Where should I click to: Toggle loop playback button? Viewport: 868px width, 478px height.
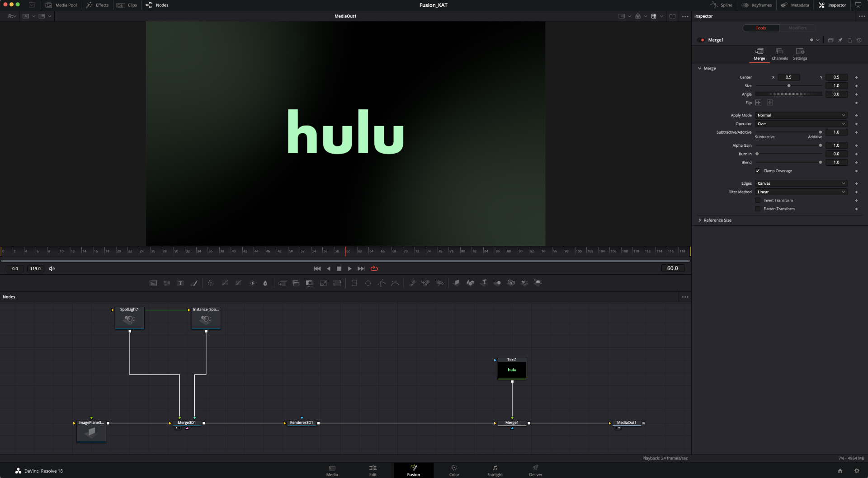(x=374, y=268)
